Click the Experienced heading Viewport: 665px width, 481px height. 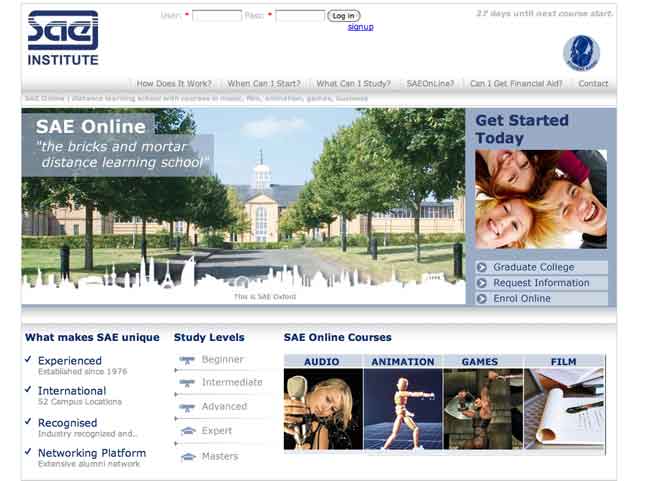(x=70, y=361)
